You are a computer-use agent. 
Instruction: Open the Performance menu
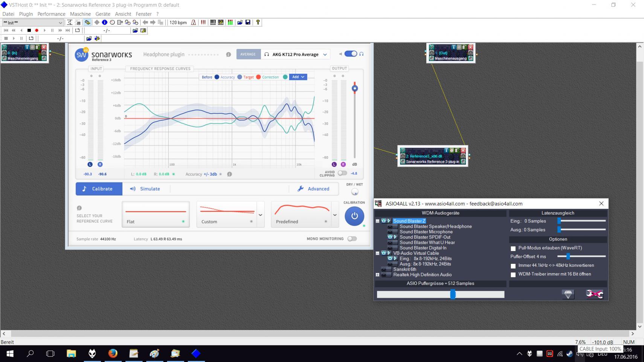pos(51,14)
